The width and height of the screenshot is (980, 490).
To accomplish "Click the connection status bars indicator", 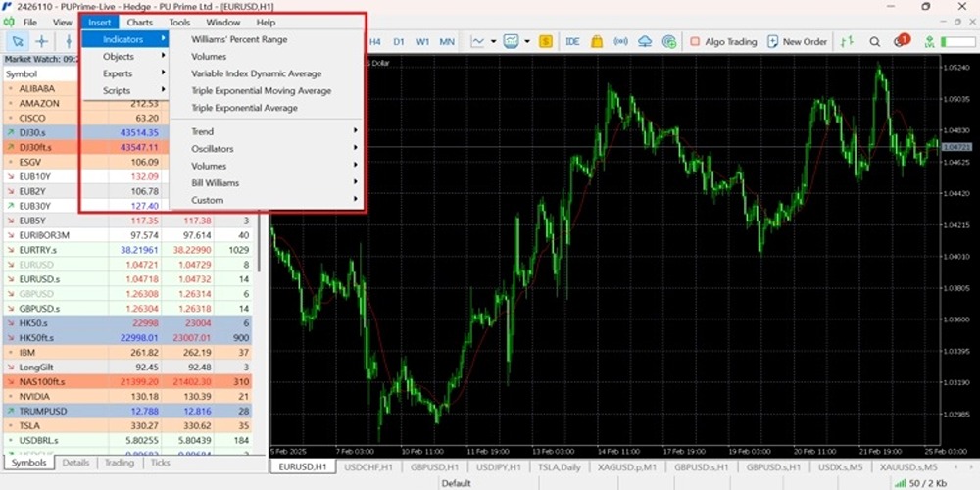I will [x=900, y=483].
